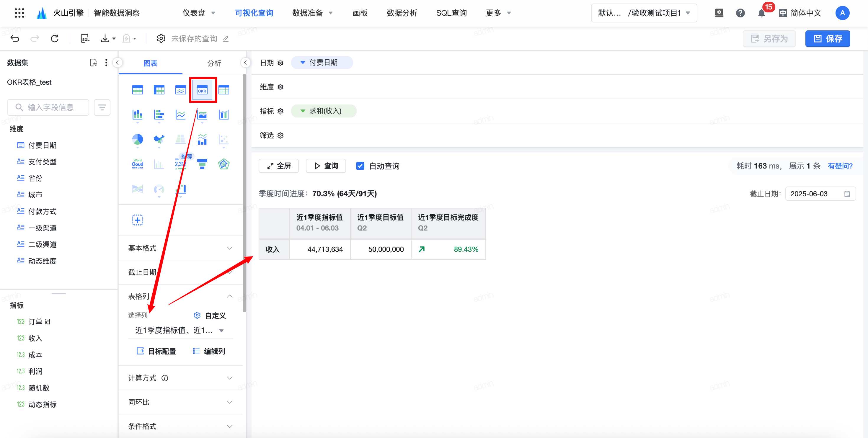Click the 查询 run button

[x=326, y=166]
